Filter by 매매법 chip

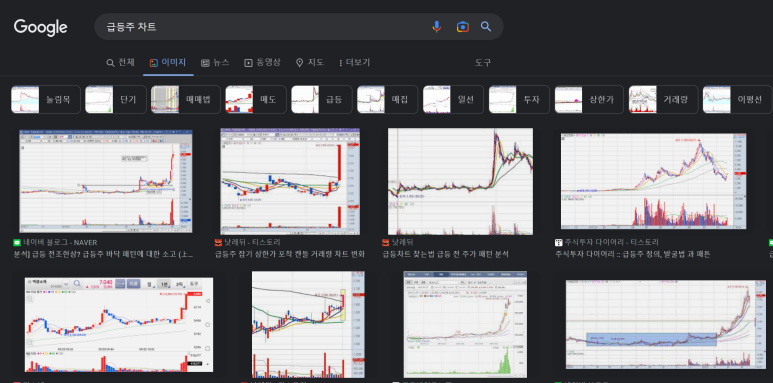tap(185, 100)
